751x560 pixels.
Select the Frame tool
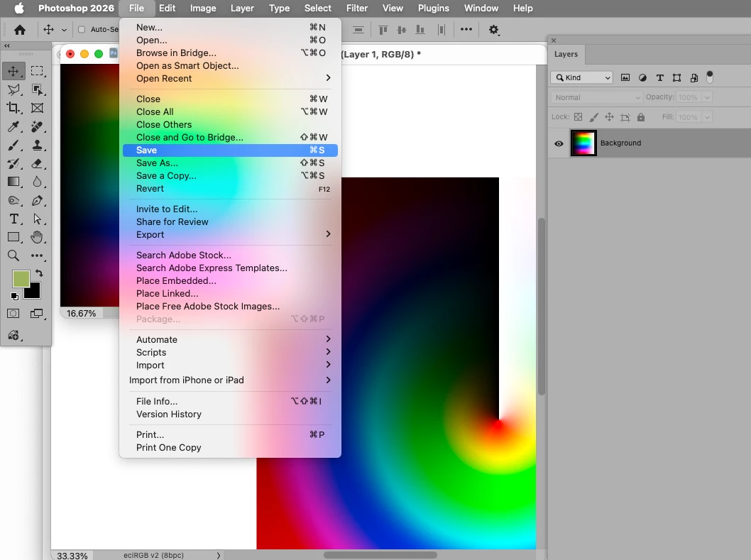37,108
